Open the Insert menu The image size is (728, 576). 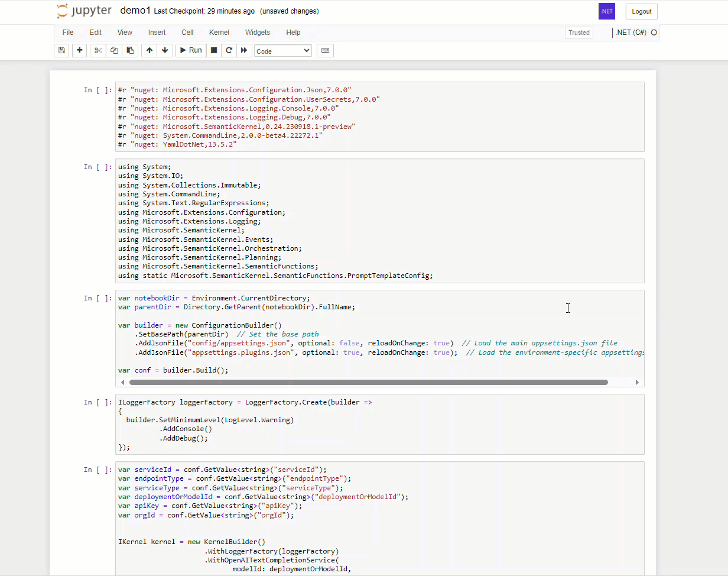pyautogui.click(x=157, y=33)
